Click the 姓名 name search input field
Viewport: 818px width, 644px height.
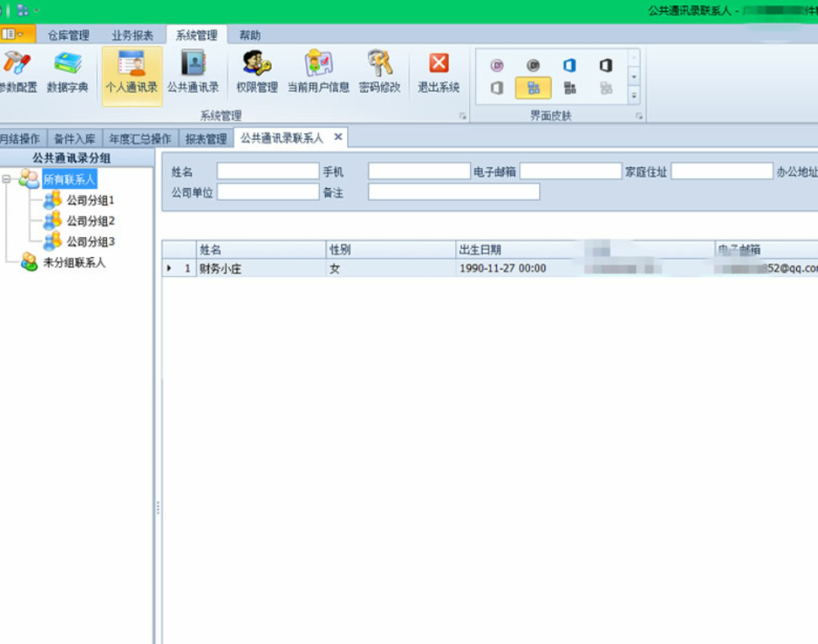pos(267,171)
